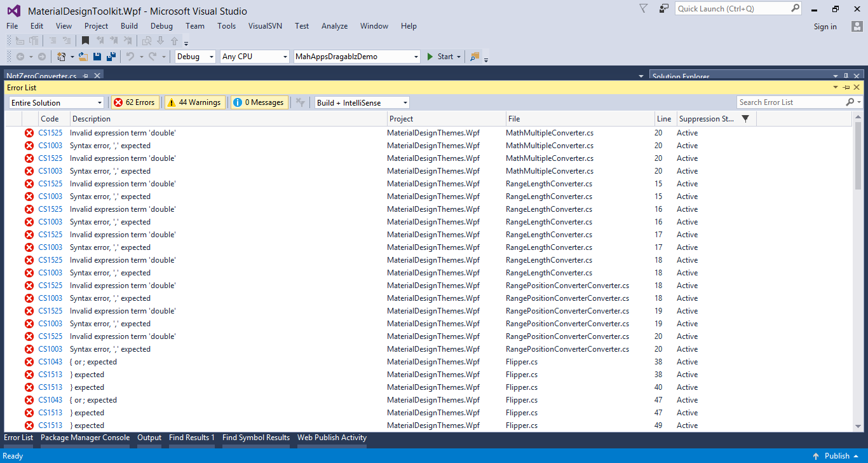Toggle the 44 Warnings filter
This screenshot has height=463, width=868.
[194, 102]
